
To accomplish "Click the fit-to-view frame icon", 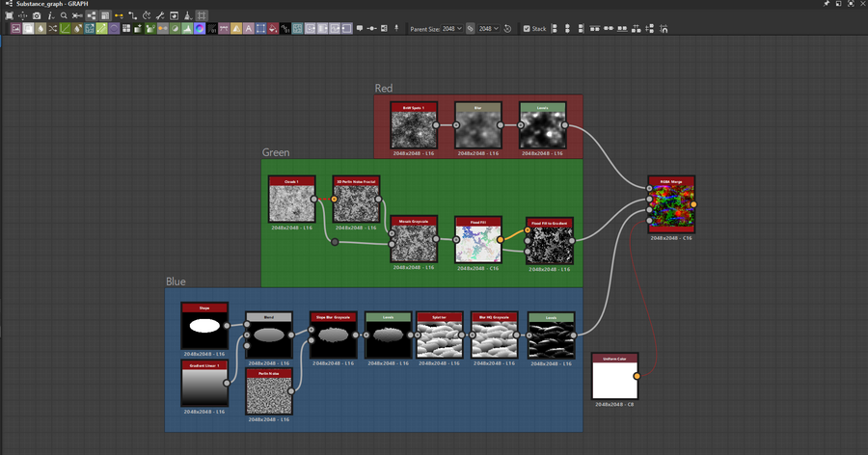I will (x=10, y=16).
